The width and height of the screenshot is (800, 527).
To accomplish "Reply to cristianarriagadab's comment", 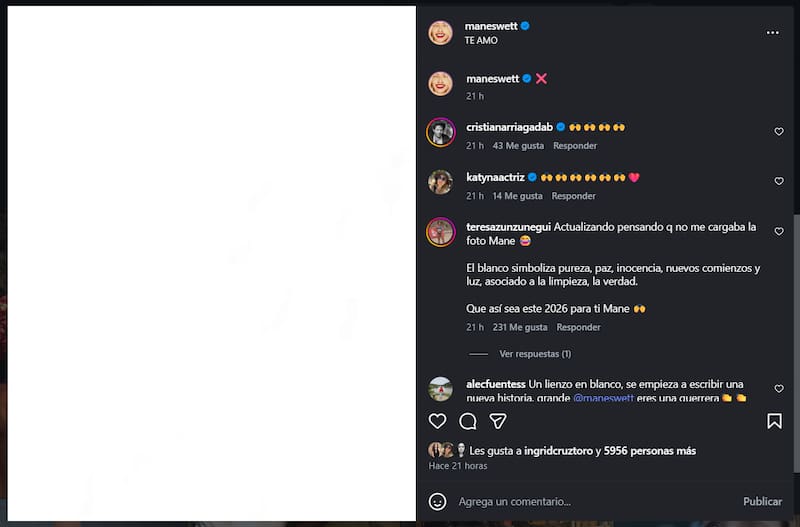I will pos(574,146).
